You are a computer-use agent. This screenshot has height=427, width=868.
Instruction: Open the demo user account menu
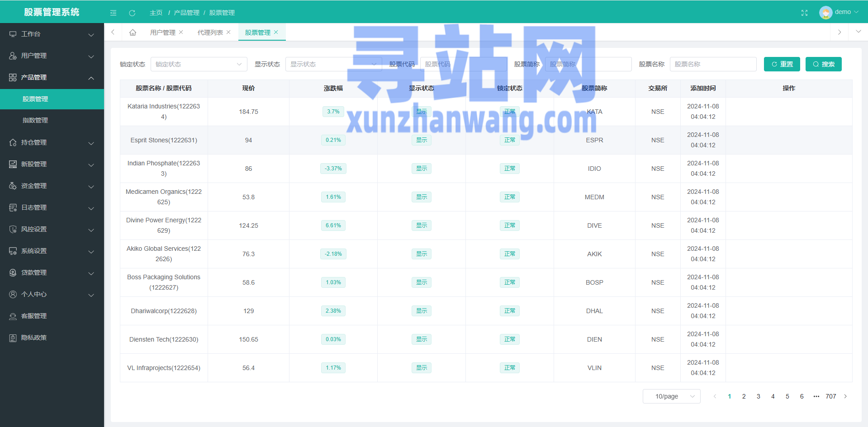pos(839,12)
